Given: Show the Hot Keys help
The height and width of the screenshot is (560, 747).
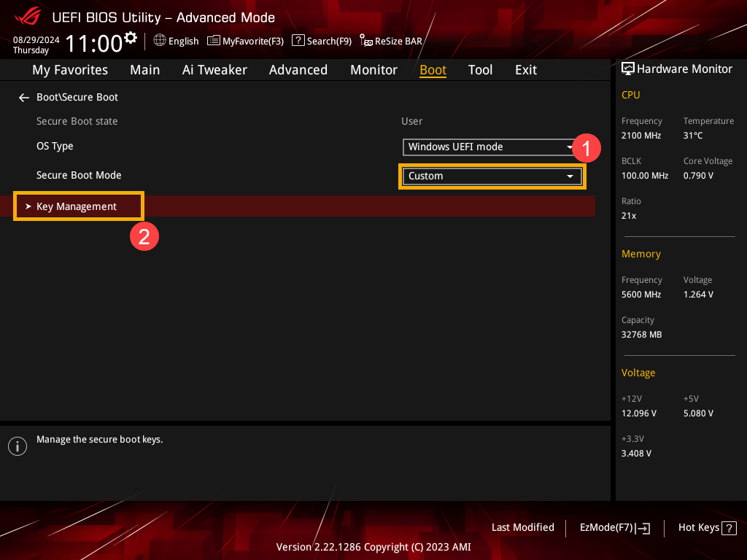Looking at the screenshot, I should coord(707,527).
